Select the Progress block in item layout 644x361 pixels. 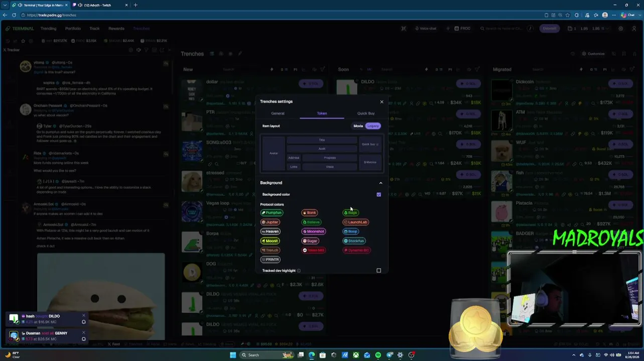[x=330, y=157]
